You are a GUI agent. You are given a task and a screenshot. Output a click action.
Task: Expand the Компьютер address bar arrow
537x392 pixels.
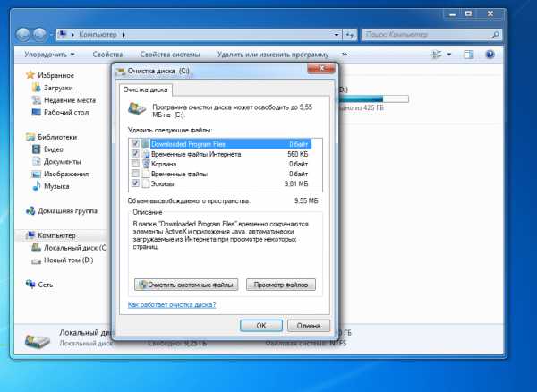point(124,35)
